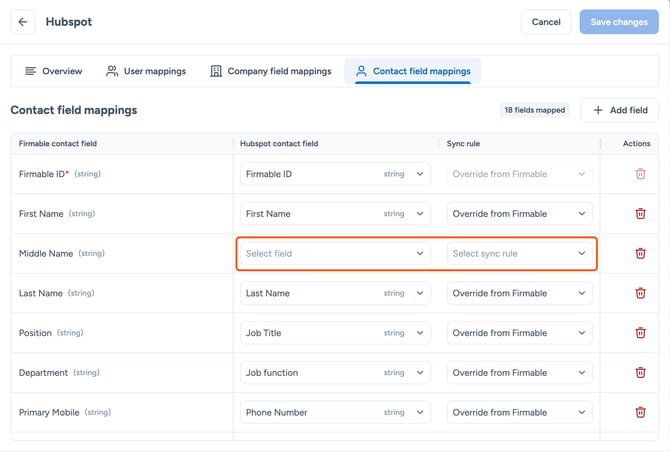Click the 'Actions' column header
This screenshot has width=670, height=452.
pyautogui.click(x=636, y=144)
